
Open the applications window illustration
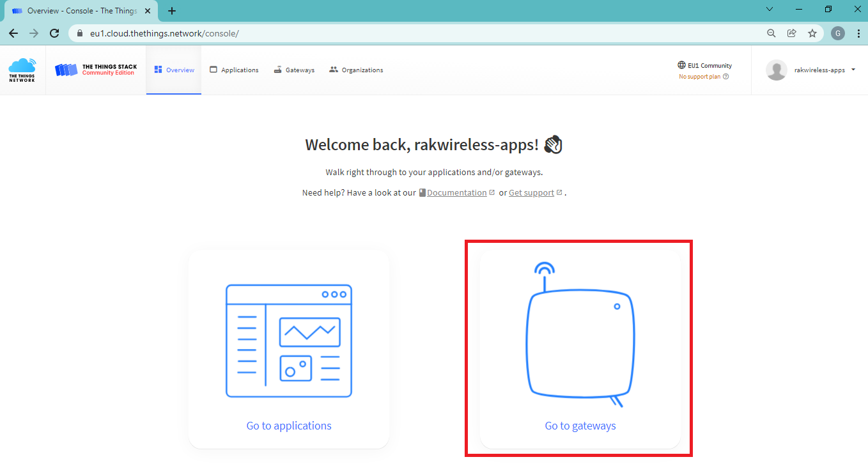coord(289,341)
